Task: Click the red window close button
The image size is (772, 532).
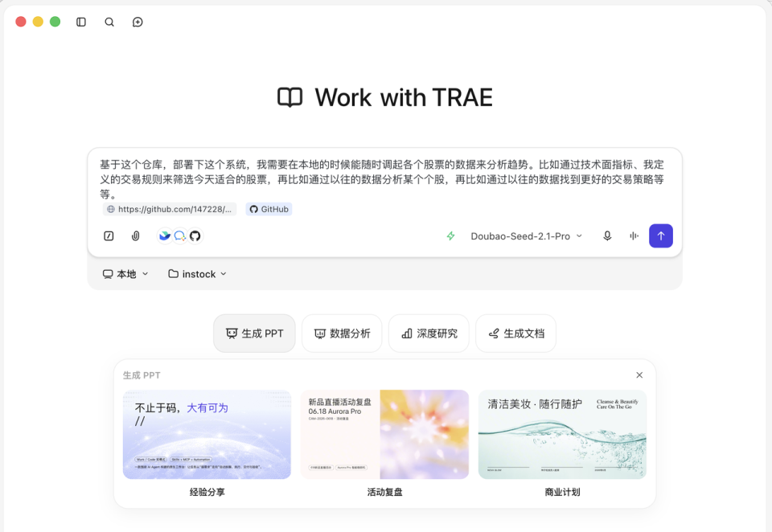Action: (21, 22)
